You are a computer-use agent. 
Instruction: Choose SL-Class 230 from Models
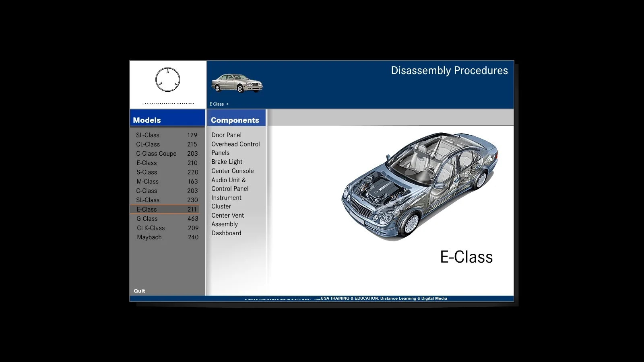167,200
